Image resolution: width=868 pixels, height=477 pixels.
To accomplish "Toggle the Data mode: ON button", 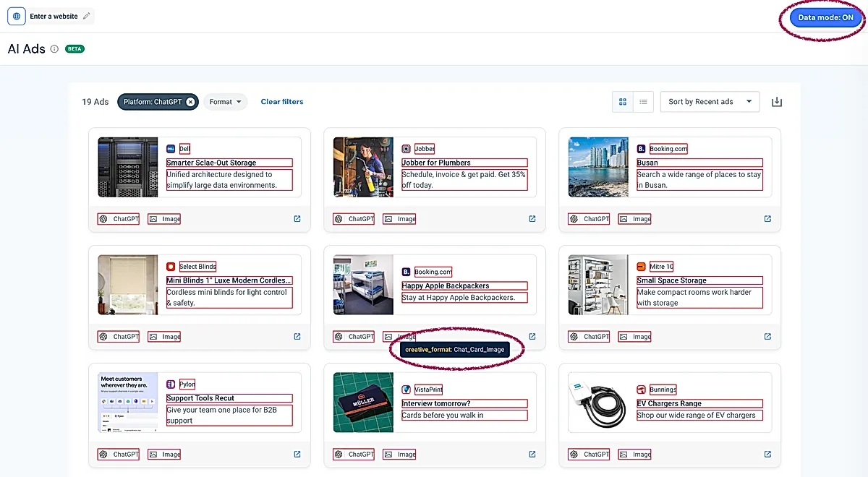I will pos(826,17).
